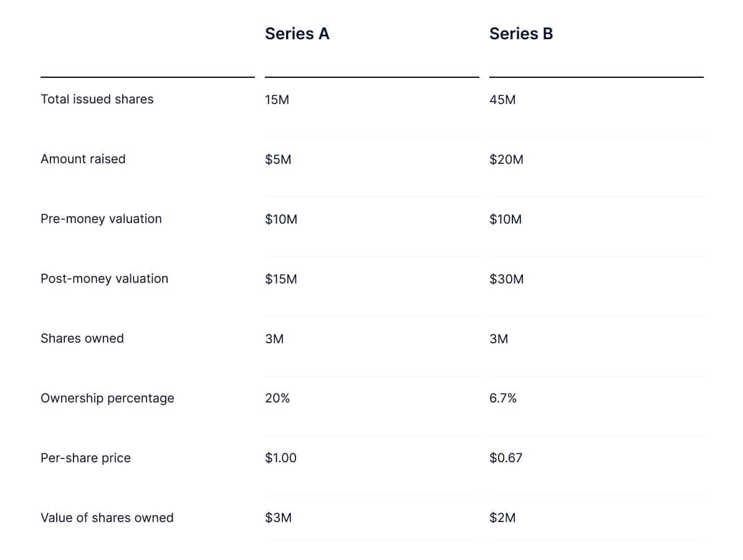Image resolution: width=743 pixels, height=560 pixels.
Task: Select the 6.7% ownership percentage cell
Action: point(503,398)
